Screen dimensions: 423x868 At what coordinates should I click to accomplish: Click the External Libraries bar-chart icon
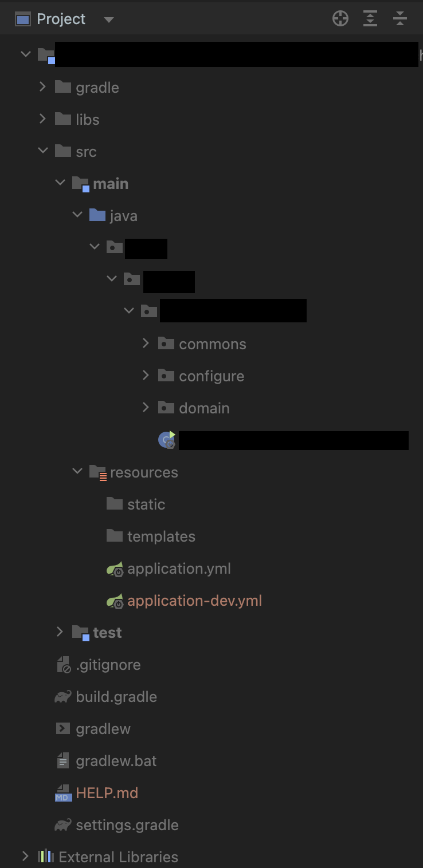(46, 857)
